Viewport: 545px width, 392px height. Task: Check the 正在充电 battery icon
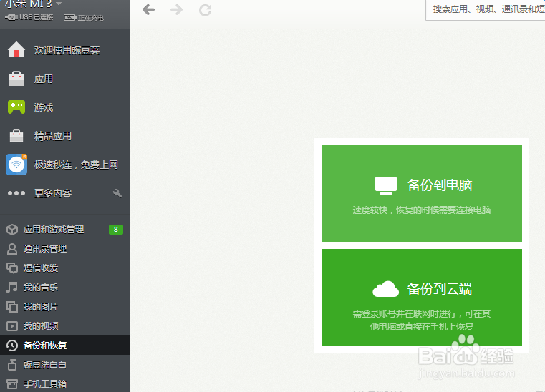point(70,17)
